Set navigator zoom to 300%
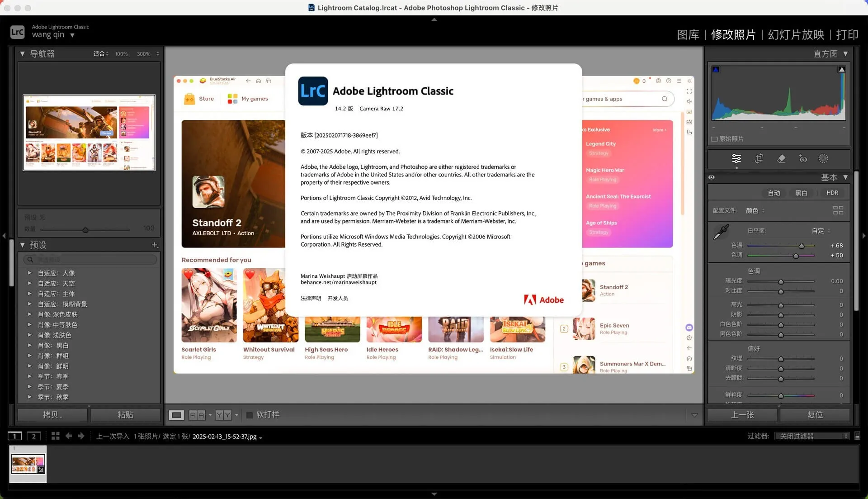This screenshot has width=868, height=499. click(x=144, y=54)
